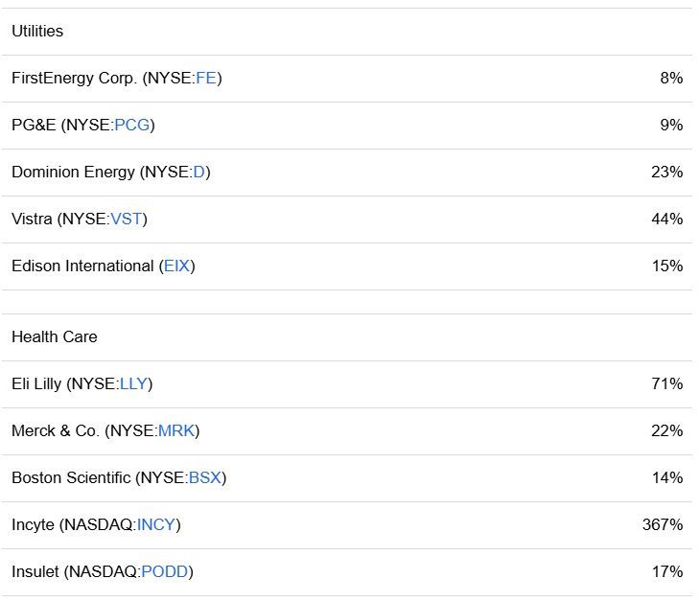Open the FE ticker link

tap(206, 79)
